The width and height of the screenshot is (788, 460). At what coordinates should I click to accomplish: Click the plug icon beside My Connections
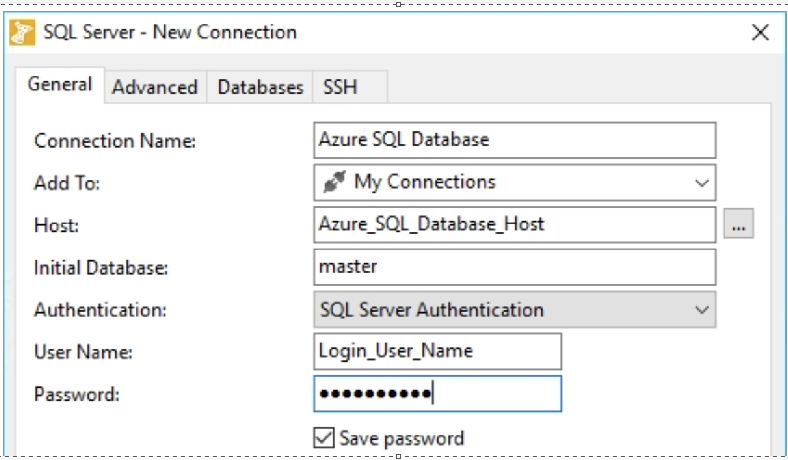tap(335, 182)
